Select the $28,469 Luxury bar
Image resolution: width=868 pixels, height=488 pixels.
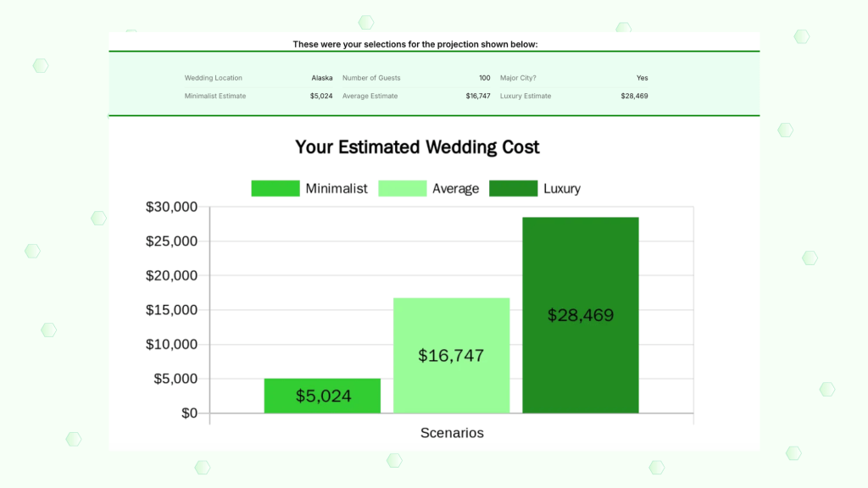581,315
